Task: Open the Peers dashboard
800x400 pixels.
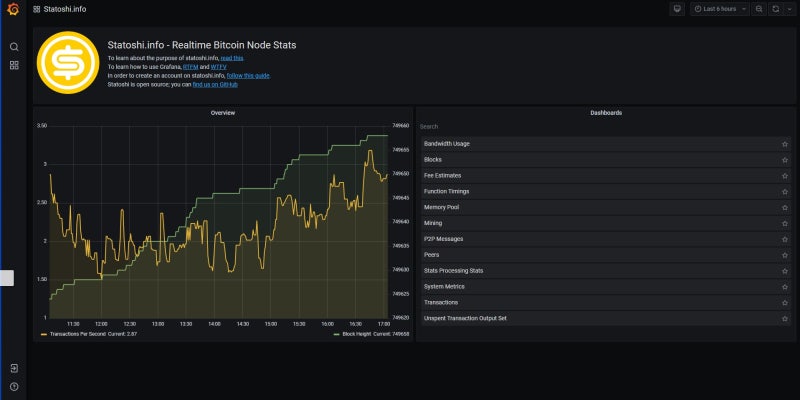Action: 606,255
